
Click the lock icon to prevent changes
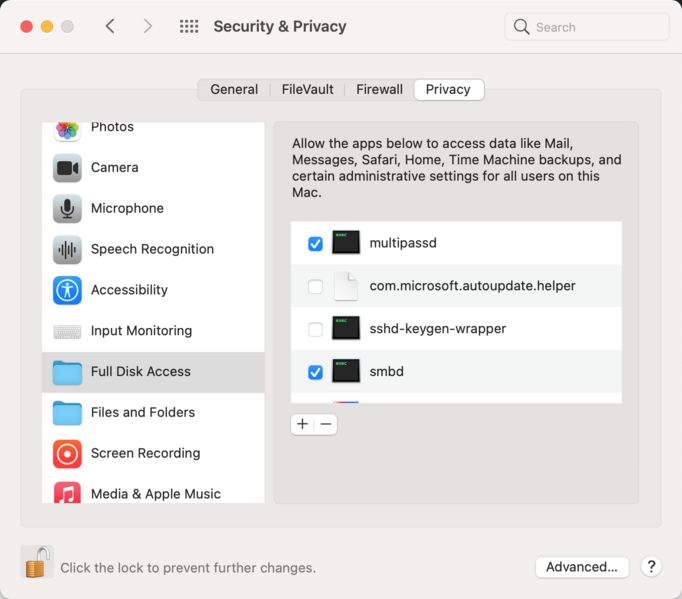coord(37,563)
